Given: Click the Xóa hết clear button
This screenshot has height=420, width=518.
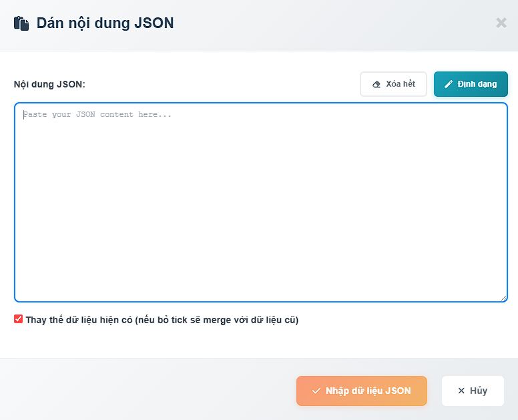Looking at the screenshot, I should click(x=393, y=84).
